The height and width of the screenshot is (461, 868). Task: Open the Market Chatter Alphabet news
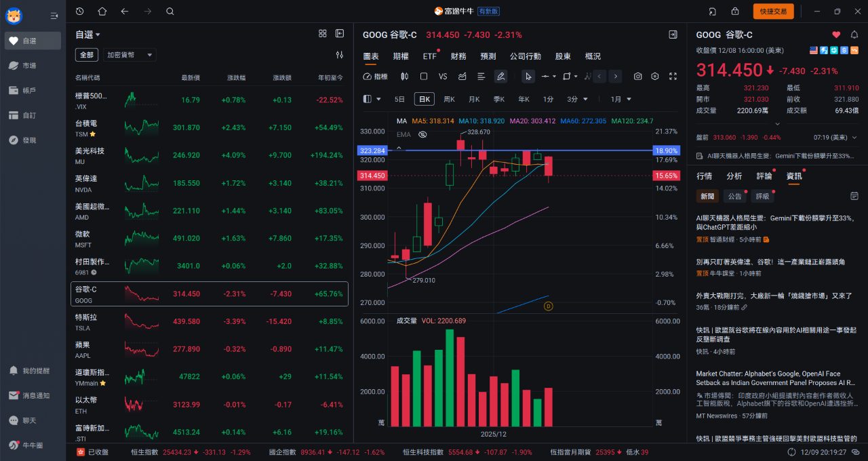click(777, 378)
